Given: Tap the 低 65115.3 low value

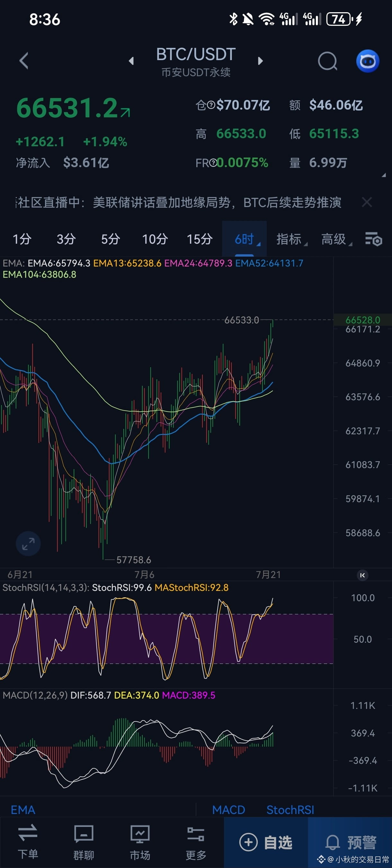Looking at the screenshot, I should coord(324,134).
